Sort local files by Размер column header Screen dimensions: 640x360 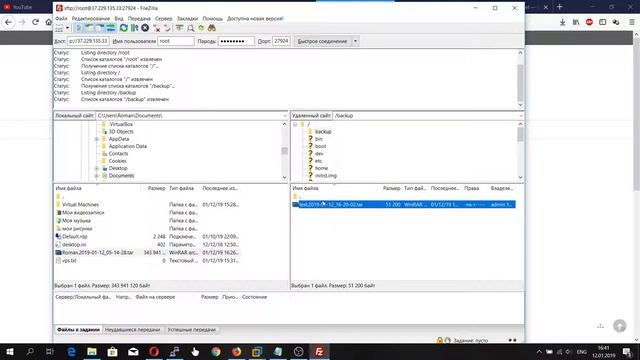click(156, 188)
